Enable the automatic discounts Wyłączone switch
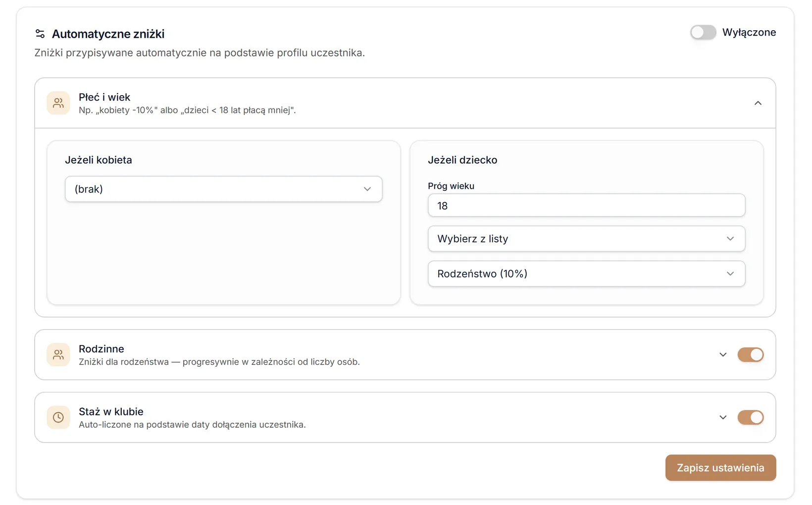 click(703, 32)
